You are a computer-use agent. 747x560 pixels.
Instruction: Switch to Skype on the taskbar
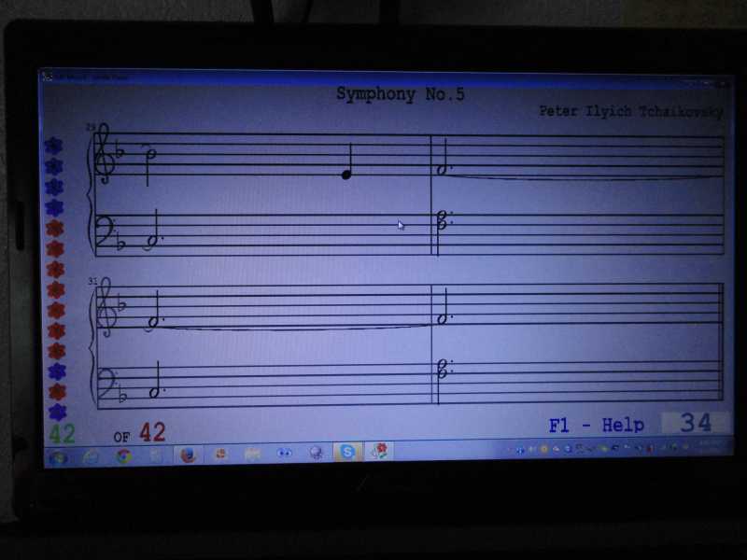[347, 452]
